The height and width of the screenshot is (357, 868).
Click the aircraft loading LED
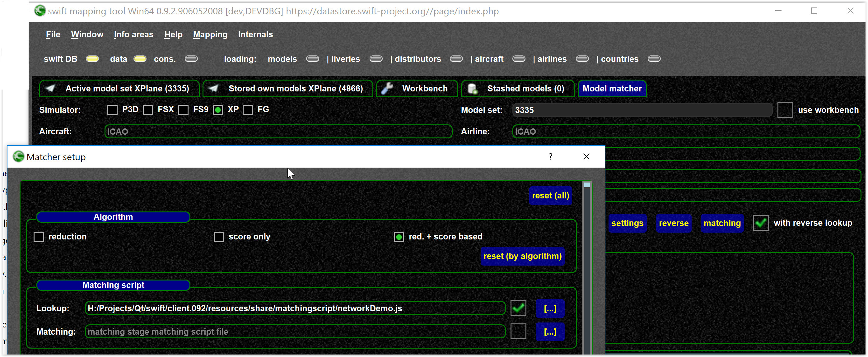tap(519, 59)
